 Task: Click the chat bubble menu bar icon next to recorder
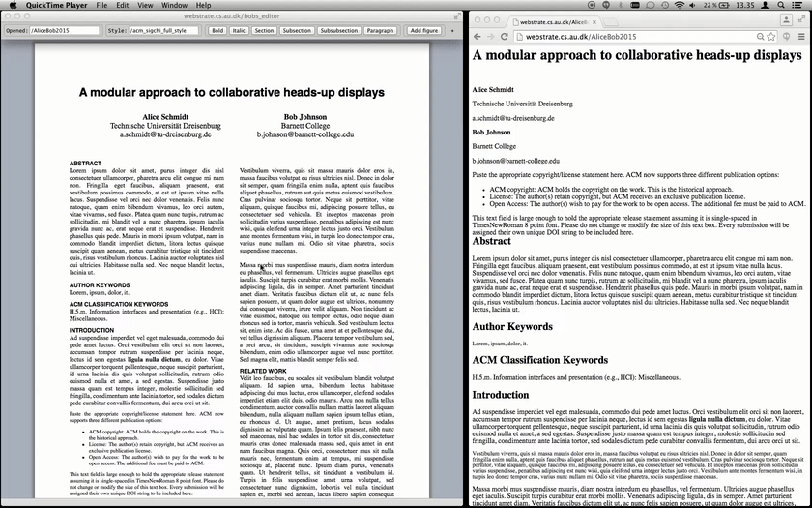(x=606, y=5)
